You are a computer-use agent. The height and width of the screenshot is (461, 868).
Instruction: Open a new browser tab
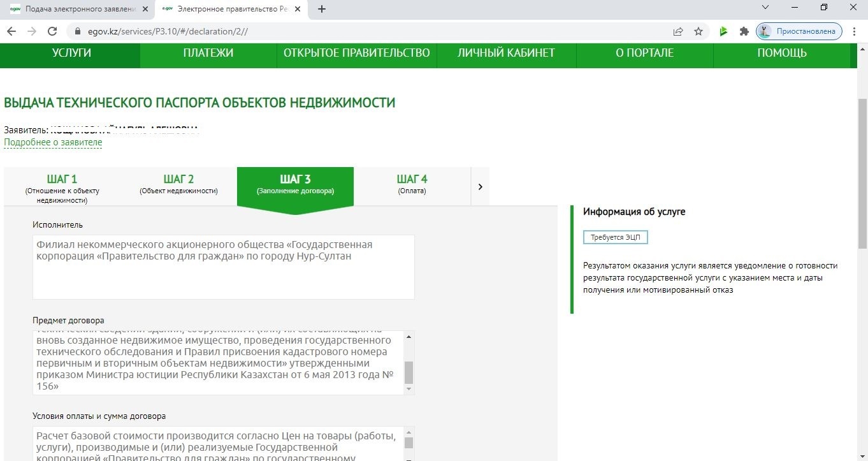322,9
